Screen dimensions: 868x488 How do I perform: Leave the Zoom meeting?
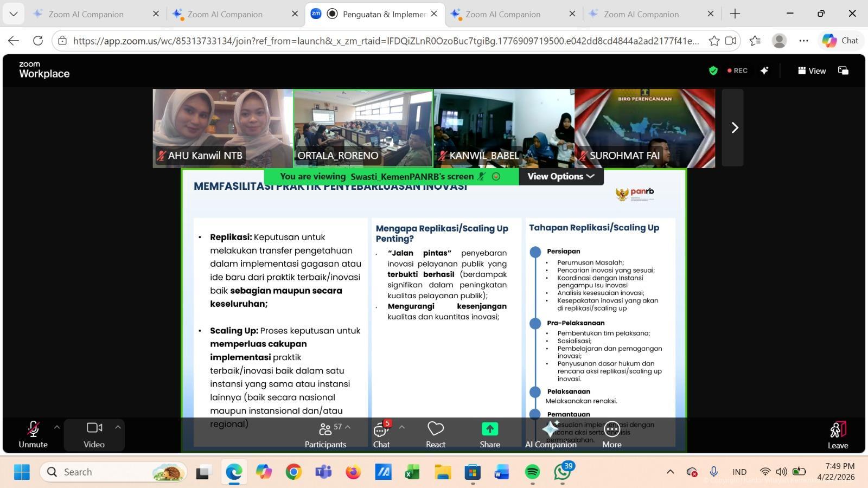click(838, 435)
